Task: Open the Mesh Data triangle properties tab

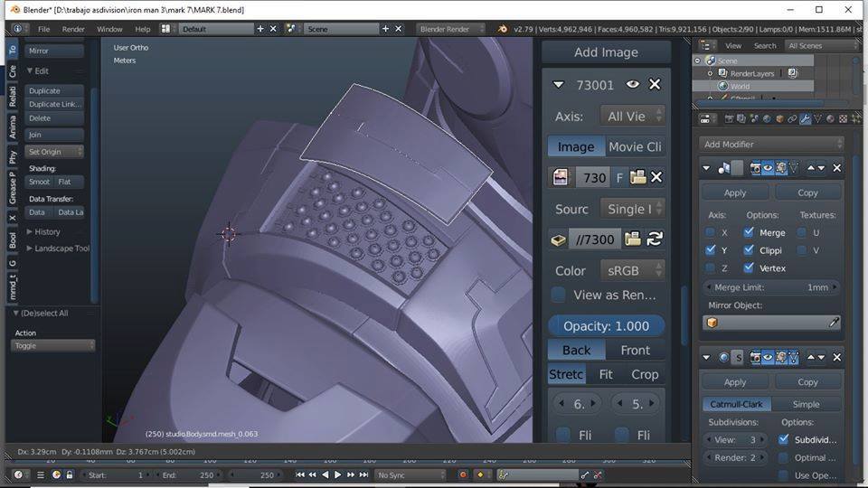Action: click(x=817, y=119)
